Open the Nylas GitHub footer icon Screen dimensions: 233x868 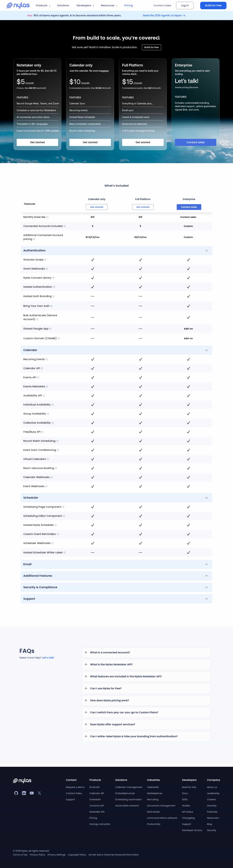pos(16,793)
